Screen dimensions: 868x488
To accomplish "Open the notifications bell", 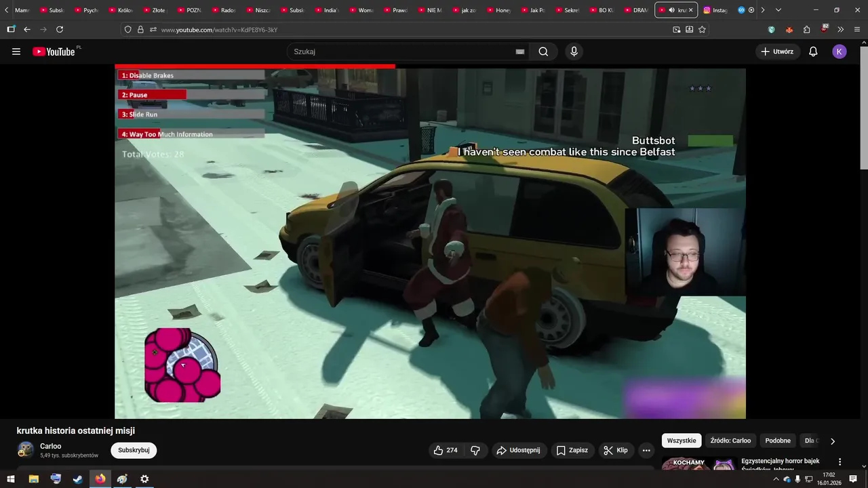I will pos(813,52).
